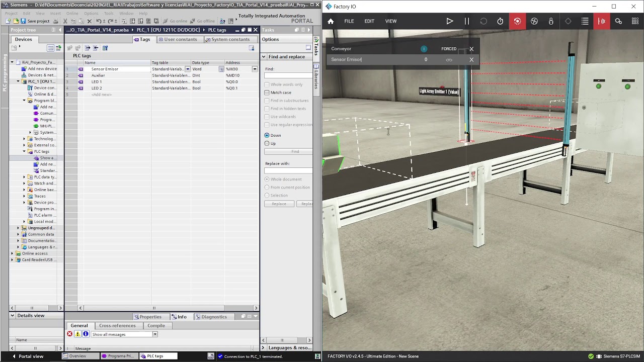Click the print icon in TIA toolbar
Image resolution: width=644 pixels, height=362 pixels.
(55, 21)
